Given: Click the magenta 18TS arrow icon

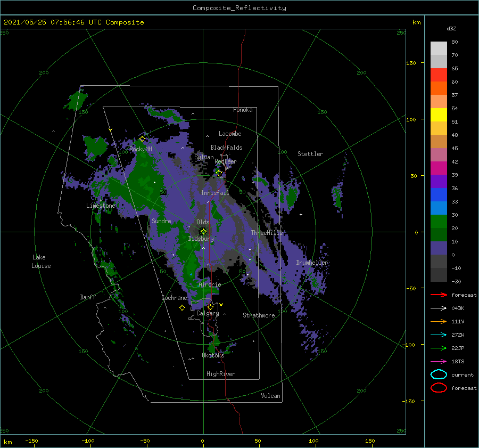Looking at the screenshot, I should tap(439, 362).
